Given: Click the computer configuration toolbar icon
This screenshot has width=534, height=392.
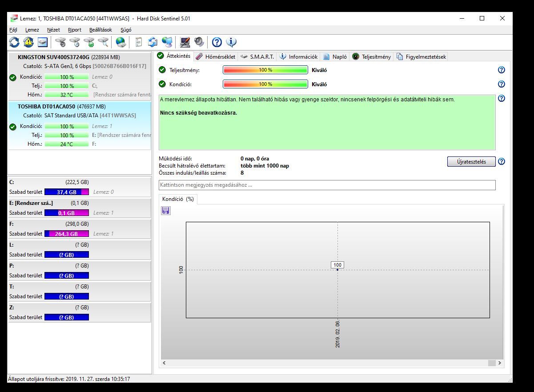Looking at the screenshot, I should (185, 42).
